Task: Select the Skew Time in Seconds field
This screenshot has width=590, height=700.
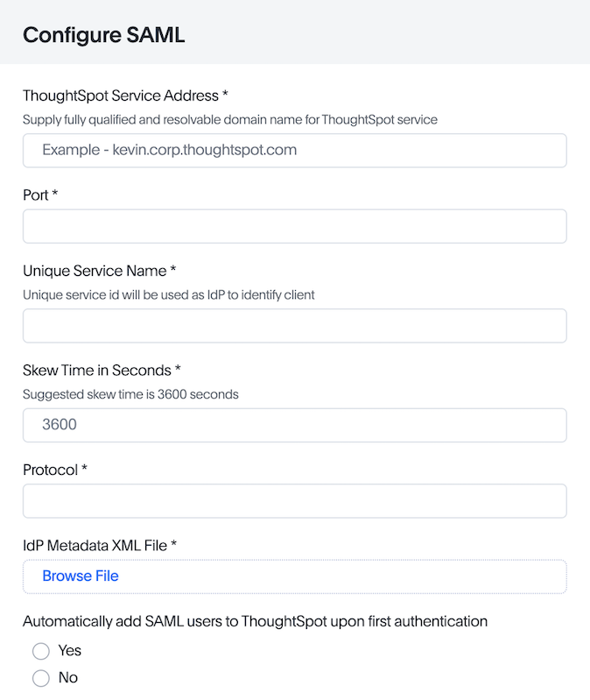Action: (x=294, y=425)
